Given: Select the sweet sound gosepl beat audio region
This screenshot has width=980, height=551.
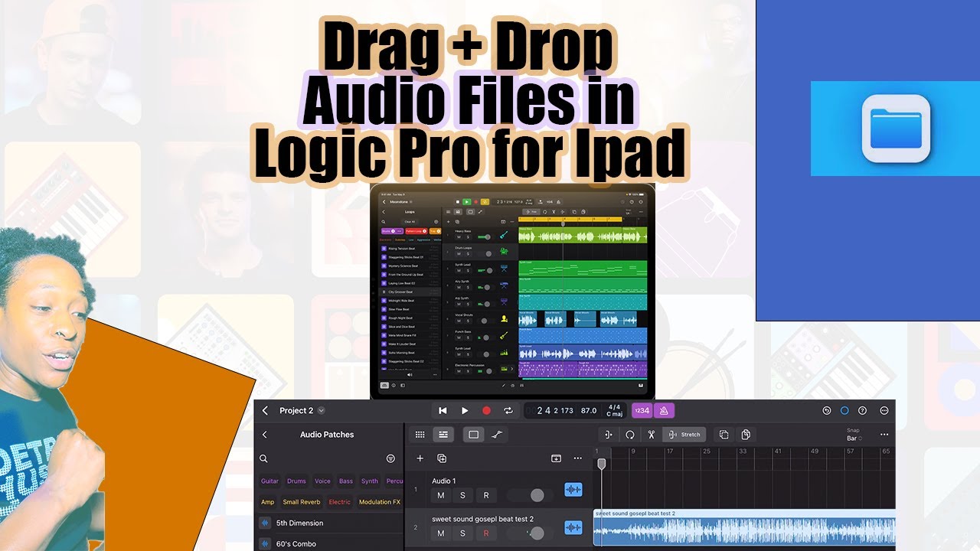Looking at the screenshot, I should (744, 528).
